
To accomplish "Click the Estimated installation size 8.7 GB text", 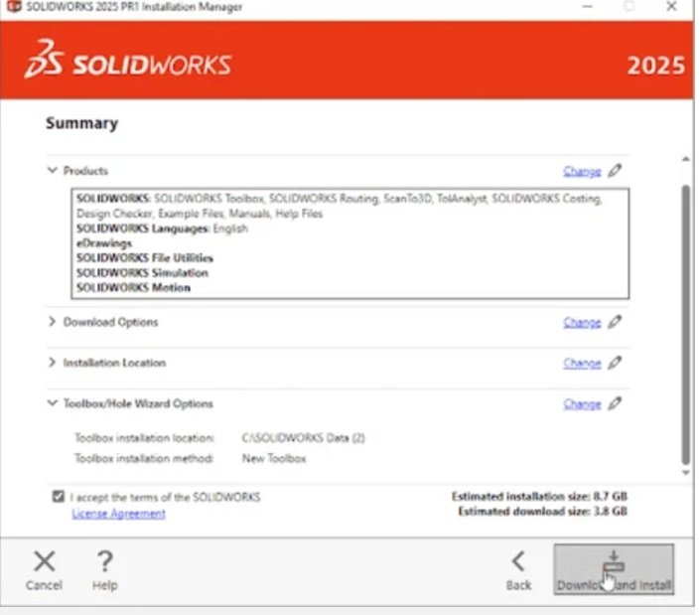I will pos(539,496).
